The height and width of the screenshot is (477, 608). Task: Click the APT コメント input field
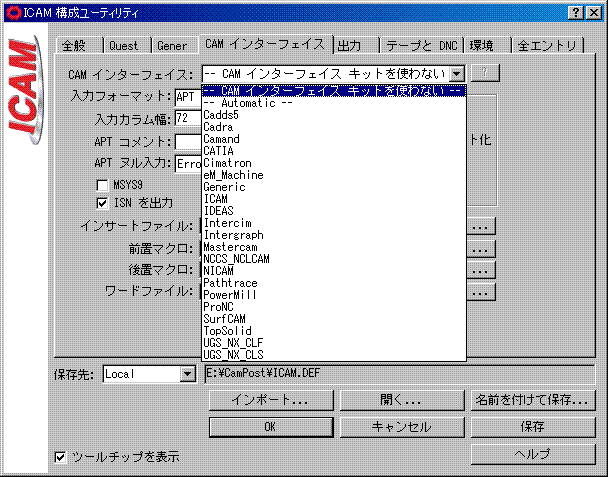pos(188,142)
